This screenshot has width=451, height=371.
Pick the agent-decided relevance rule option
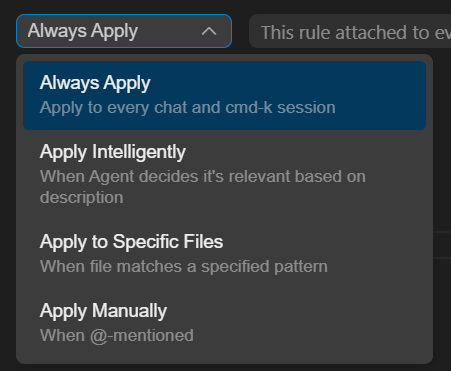tap(224, 174)
